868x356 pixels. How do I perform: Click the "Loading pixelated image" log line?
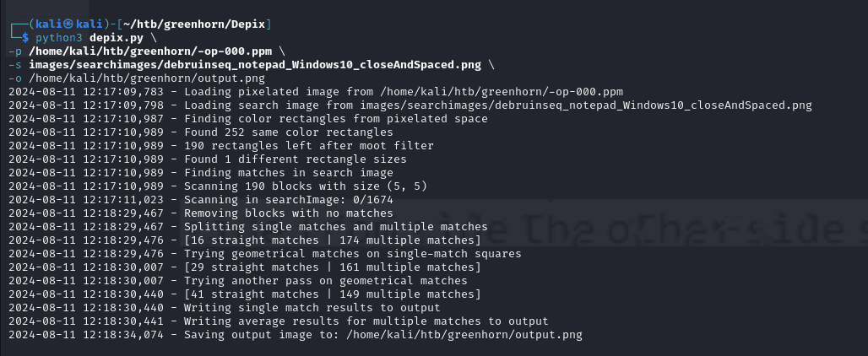coord(404,92)
